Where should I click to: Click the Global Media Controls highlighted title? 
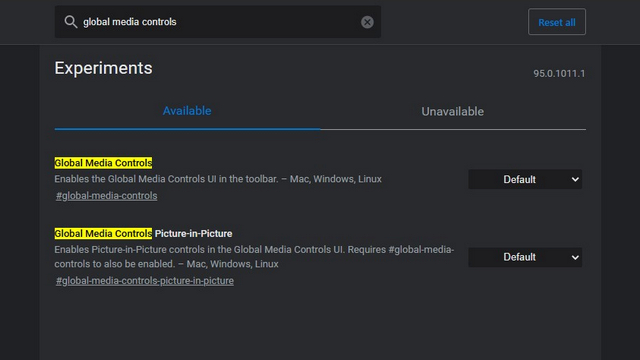(x=103, y=163)
